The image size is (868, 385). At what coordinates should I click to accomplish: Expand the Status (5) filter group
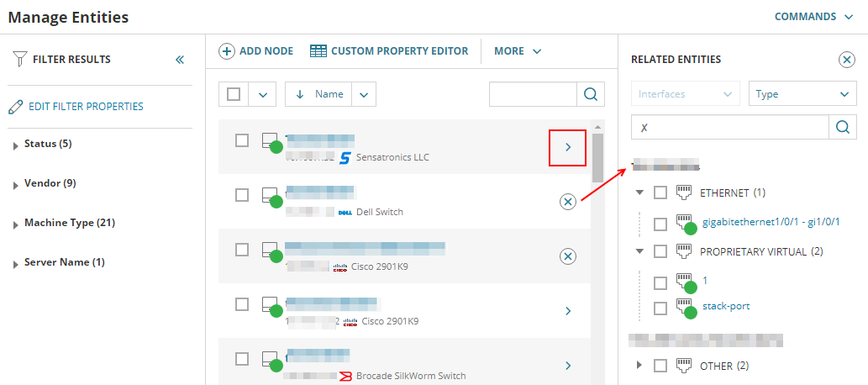point(16,145)
